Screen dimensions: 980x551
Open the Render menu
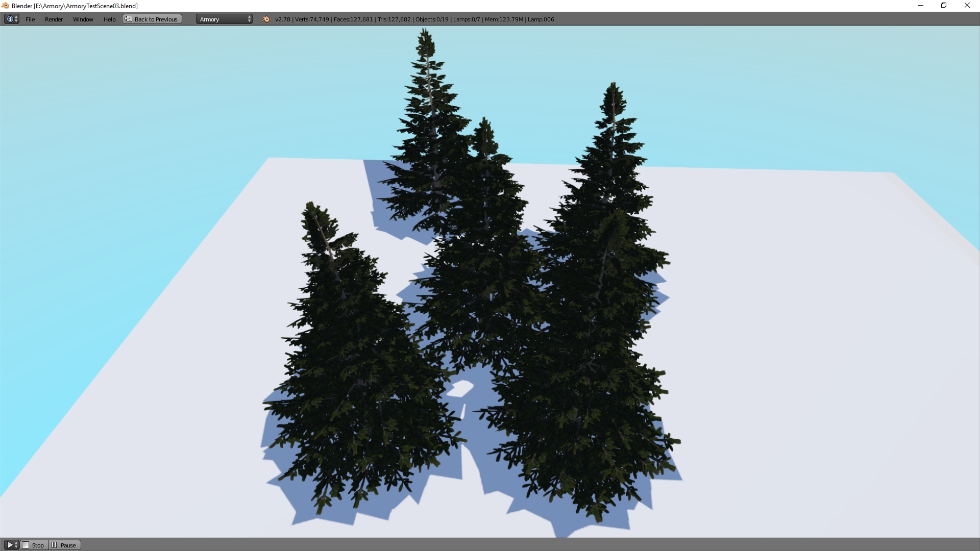54,19
